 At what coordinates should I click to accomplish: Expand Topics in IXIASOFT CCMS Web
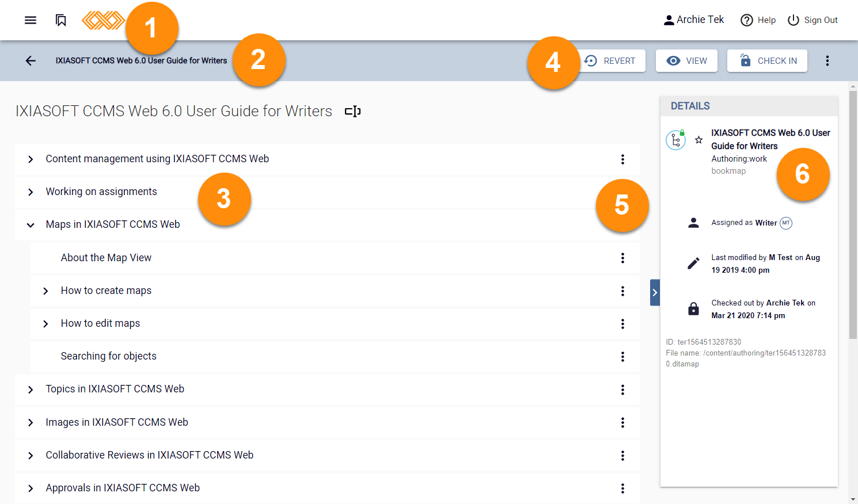(31, 390)
